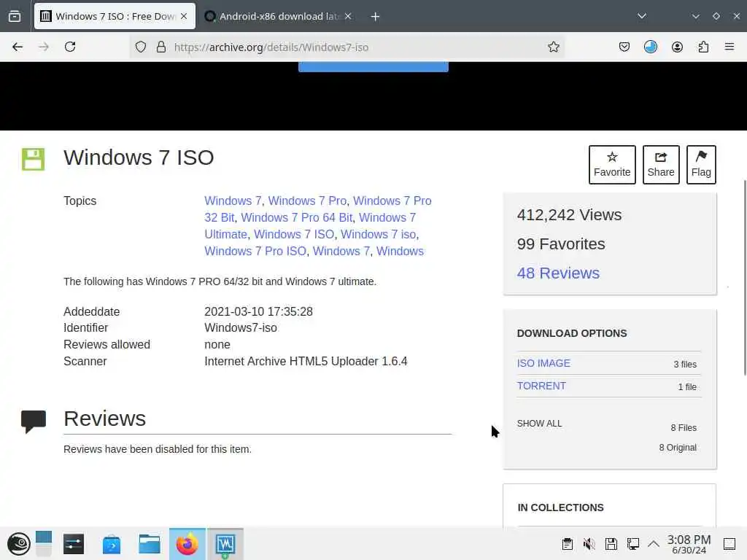Open the tracking protection shield icon

click(x=141, y=47)
